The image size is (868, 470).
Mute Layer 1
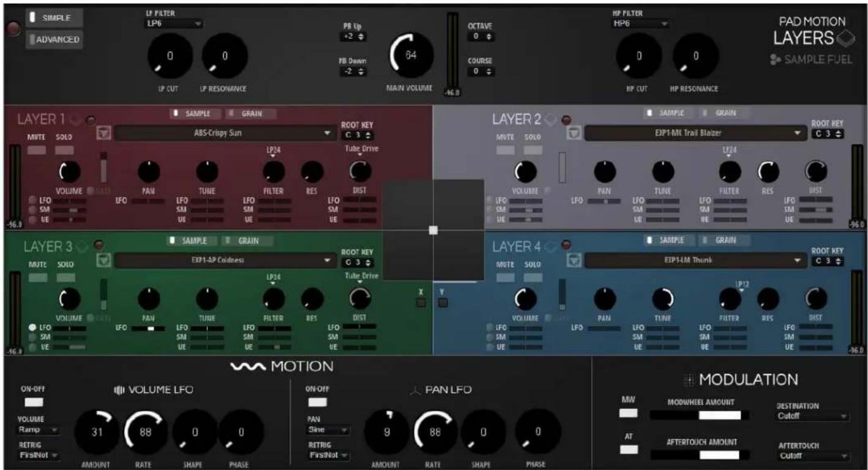tap(37, 150)
